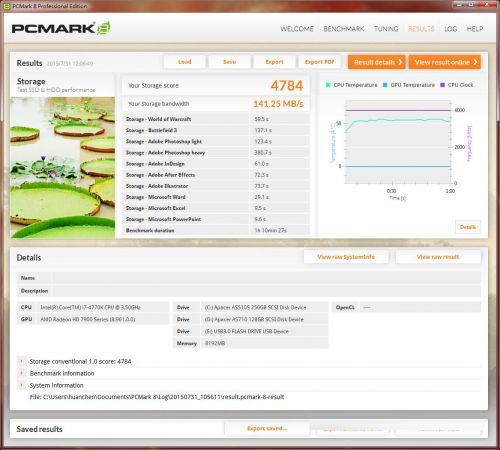The width and height of the screenshot is (500, 450).
Task: Open the Help tab
Action: 475,29
